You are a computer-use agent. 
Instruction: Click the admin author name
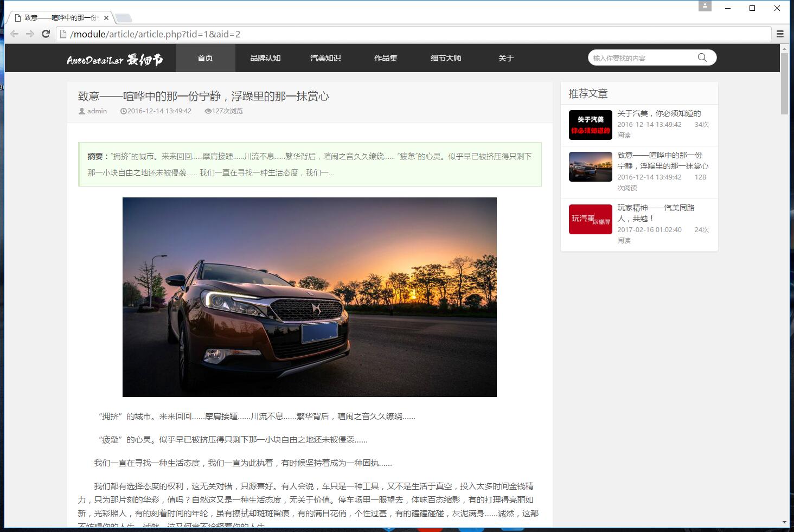coord(97,111)
